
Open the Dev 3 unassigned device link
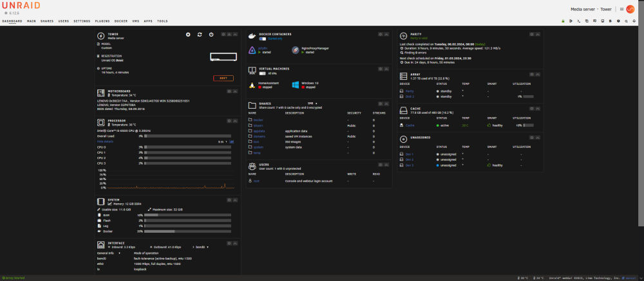(410, 165)
